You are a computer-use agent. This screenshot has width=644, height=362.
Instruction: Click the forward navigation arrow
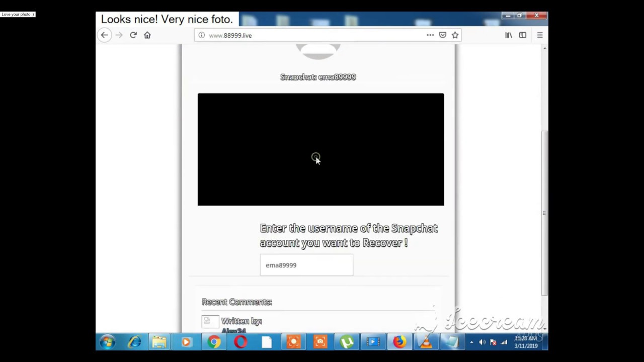[119, 35]
